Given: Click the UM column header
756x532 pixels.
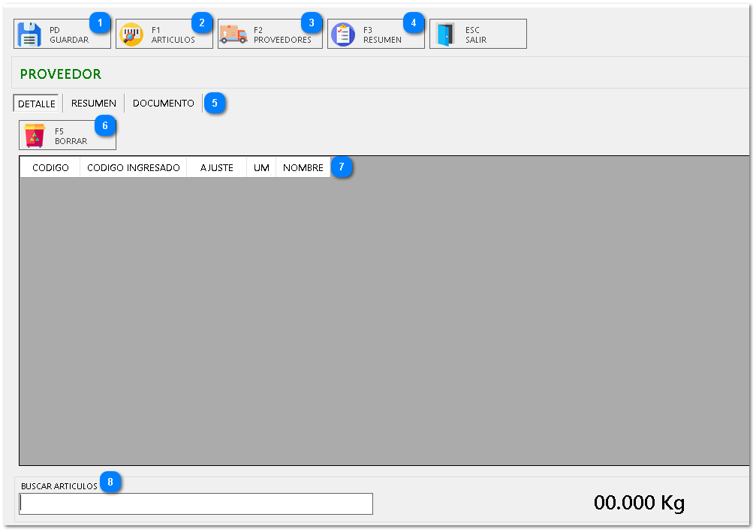Looking at the screenshot, I should coord(261,168).
